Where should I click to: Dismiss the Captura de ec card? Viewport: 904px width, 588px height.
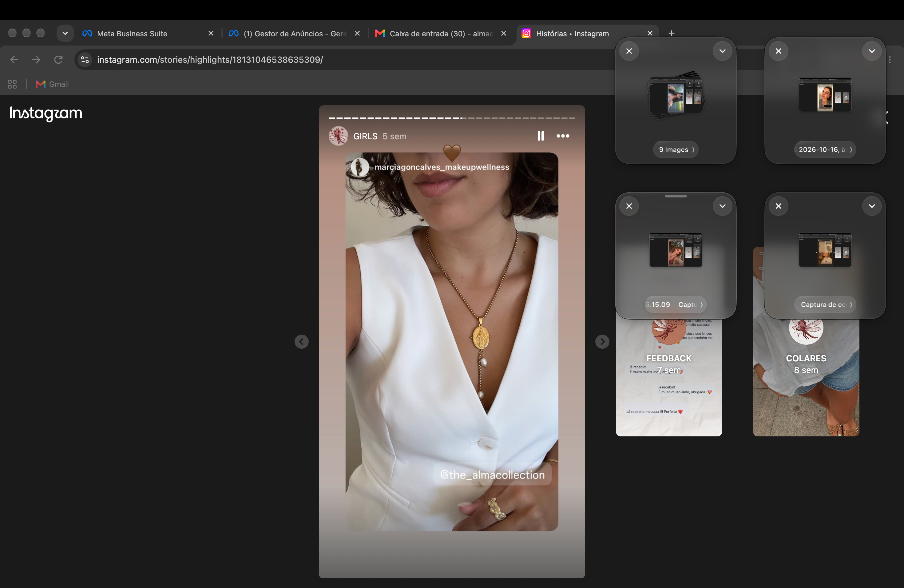778,206
